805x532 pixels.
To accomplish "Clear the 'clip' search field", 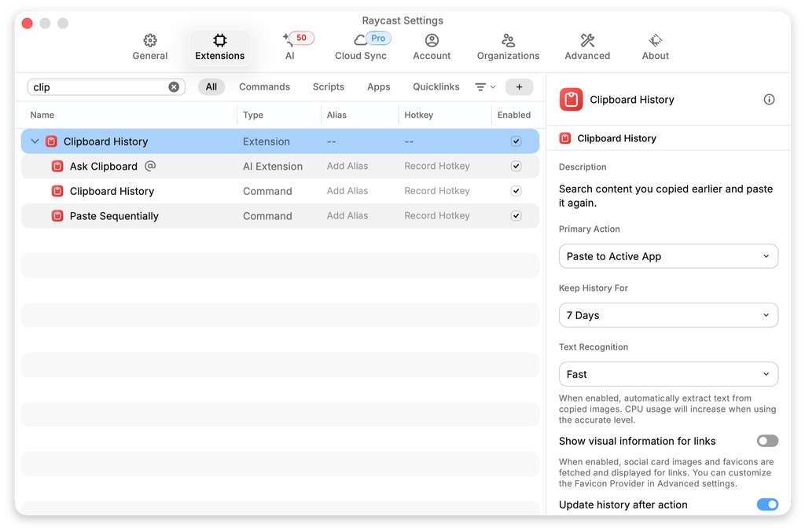I will click(x=174, y=87).
